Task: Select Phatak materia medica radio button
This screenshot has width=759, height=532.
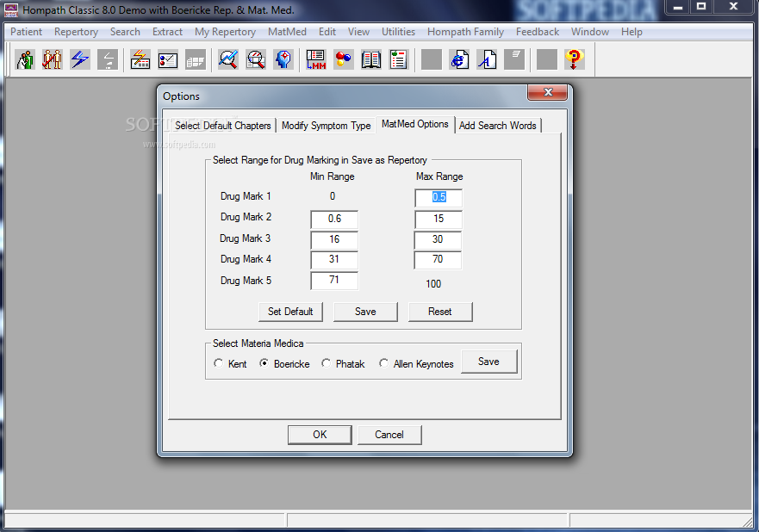Action: pyautogui.click(x=327, y=363)
